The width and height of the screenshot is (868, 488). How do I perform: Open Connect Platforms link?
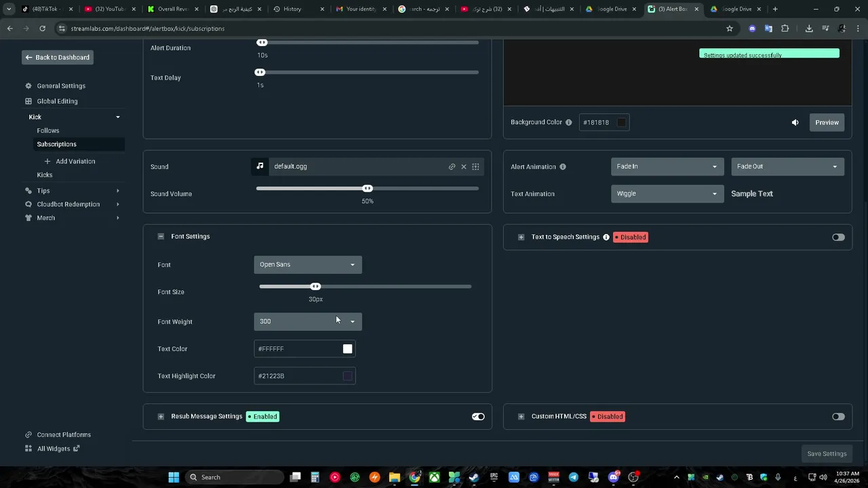pos(64,434)
